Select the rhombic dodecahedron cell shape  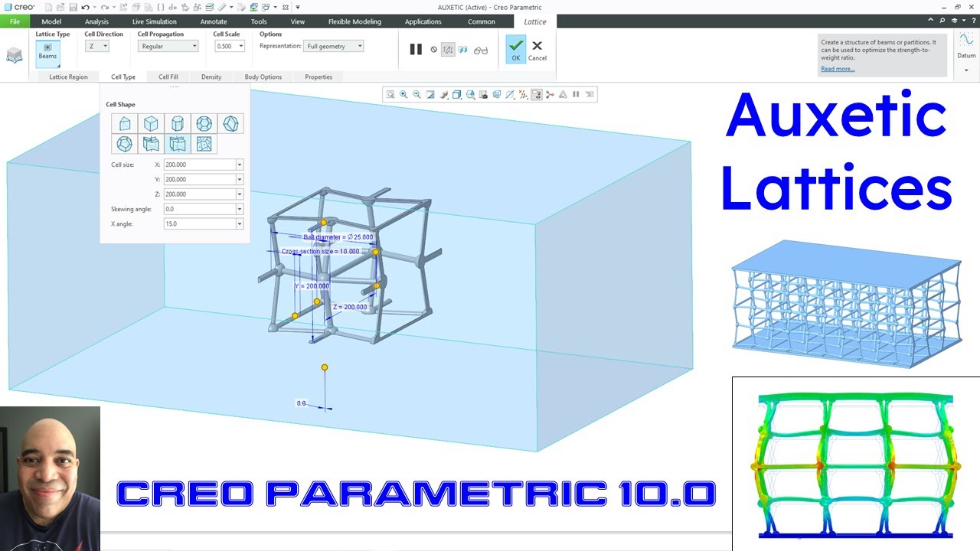[x=230, y=124]
